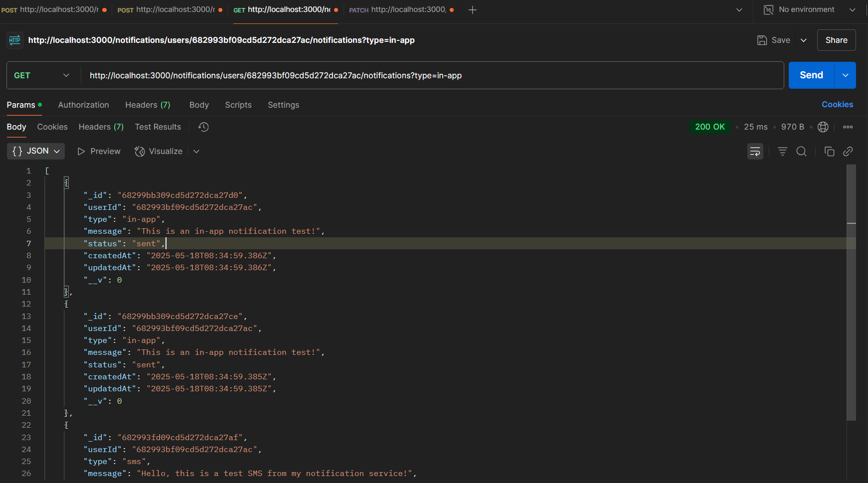Screen dimensions: 868x483
Task: Open the response Headers (7) tab
Action: 101,127
